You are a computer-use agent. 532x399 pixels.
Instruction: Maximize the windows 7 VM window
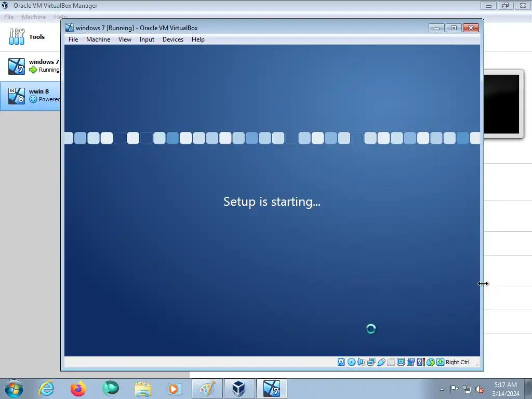(454, 28)
